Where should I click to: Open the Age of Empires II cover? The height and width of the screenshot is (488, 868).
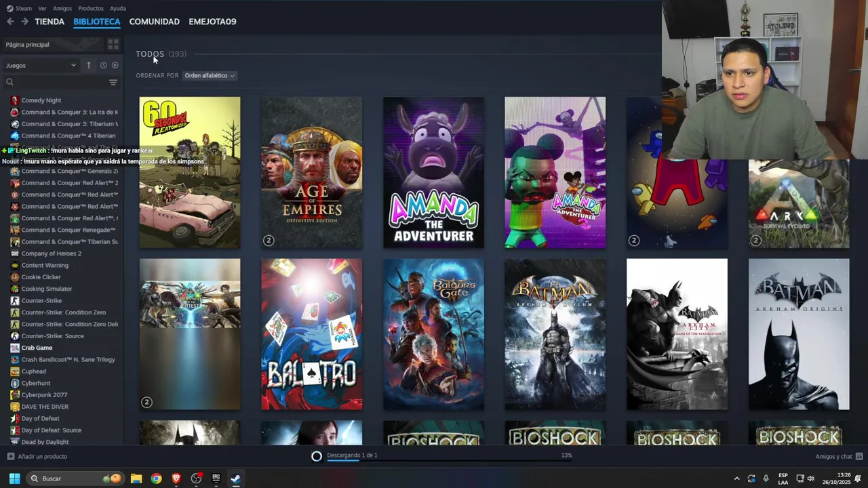coord(312,172)
